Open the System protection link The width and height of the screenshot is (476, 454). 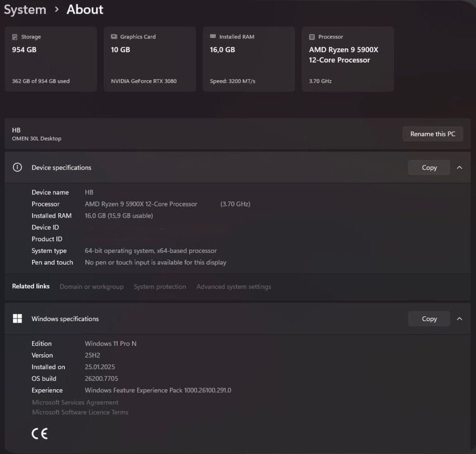160,286
